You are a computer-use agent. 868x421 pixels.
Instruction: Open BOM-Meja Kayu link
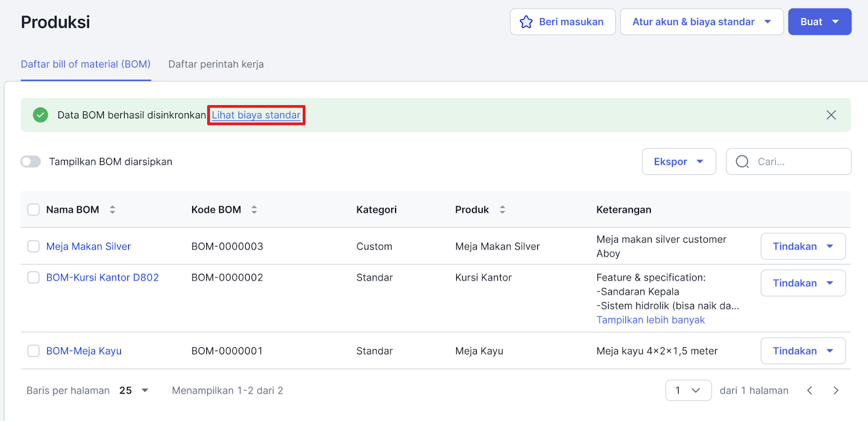(84, 351)
